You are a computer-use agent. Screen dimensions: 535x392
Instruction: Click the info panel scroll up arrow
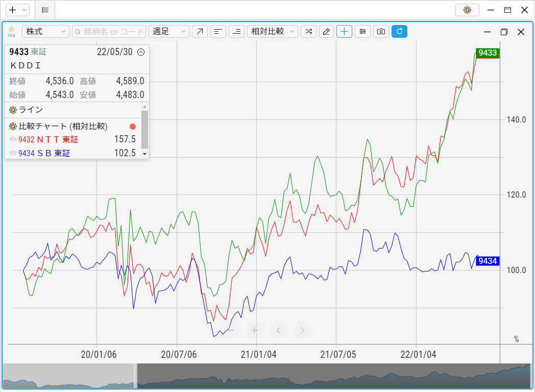pyautogui.click(x=144, y=107)
